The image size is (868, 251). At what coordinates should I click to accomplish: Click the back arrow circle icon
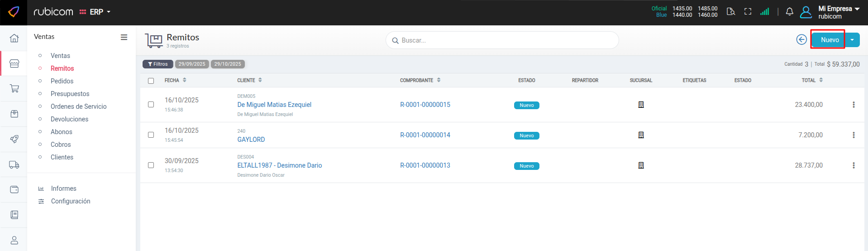[x=801, y=40]
